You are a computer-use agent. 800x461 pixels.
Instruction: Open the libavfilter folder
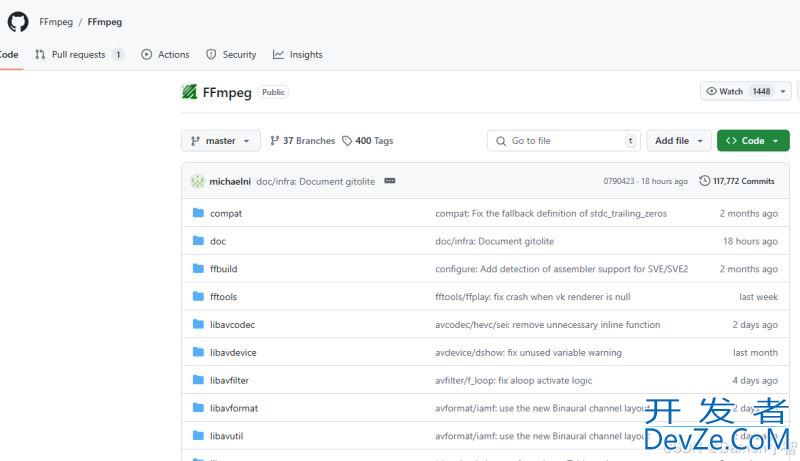(x=229, y=380)
